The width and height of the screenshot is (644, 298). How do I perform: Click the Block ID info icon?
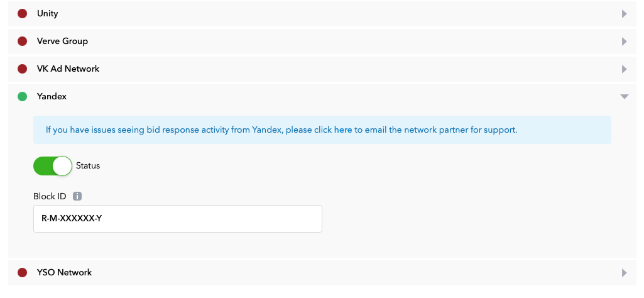[x=77, y=196]
